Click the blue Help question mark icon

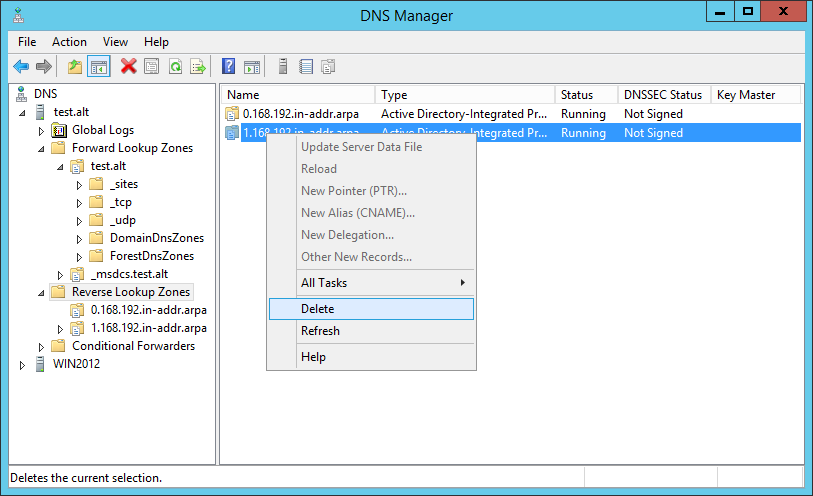(229, 67)
